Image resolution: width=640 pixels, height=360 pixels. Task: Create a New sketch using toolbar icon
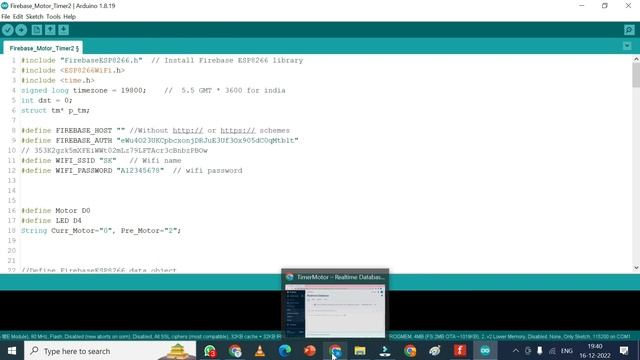[x=37, y=30]
